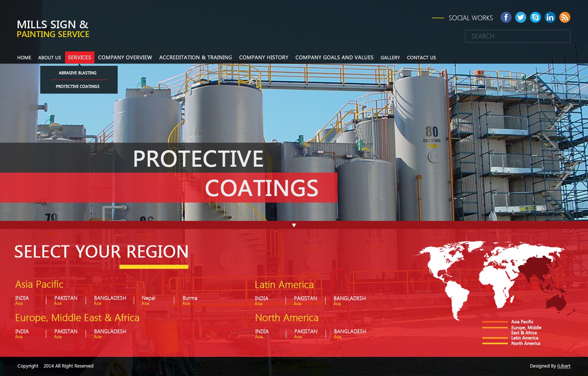Screen dimensions: 588x376
Task: Click the Contact Us menu item
Action: tap(421, 58)
